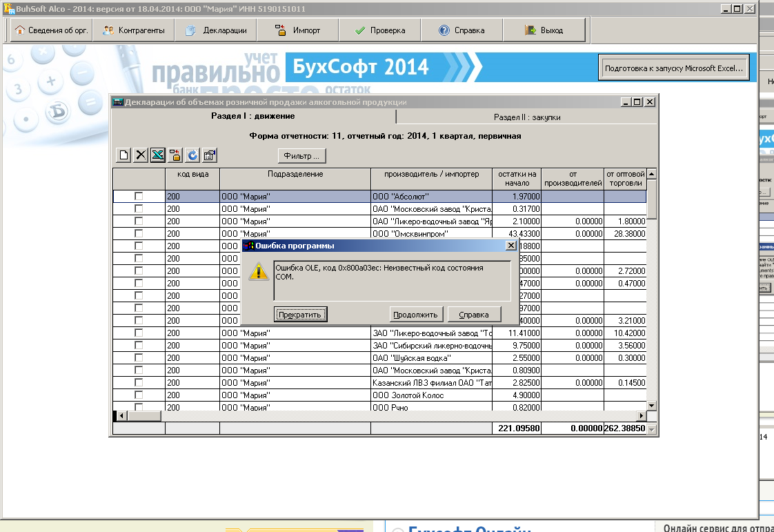Switch to Раздел II : закупки tab
This screenshot has height=532, width=774.
527,117
